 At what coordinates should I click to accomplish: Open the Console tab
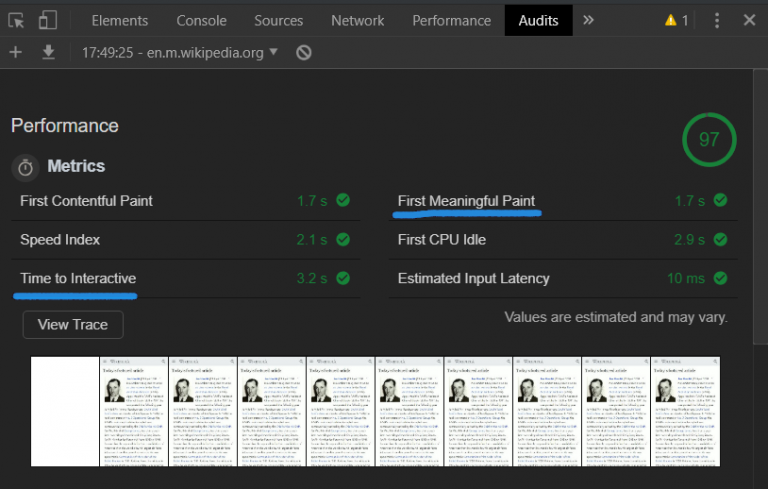point(201,21)
